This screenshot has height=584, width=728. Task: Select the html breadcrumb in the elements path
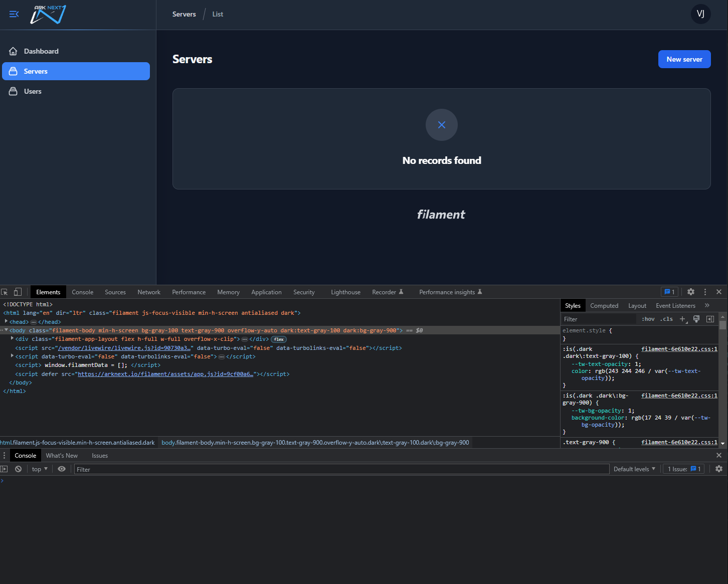78,443
